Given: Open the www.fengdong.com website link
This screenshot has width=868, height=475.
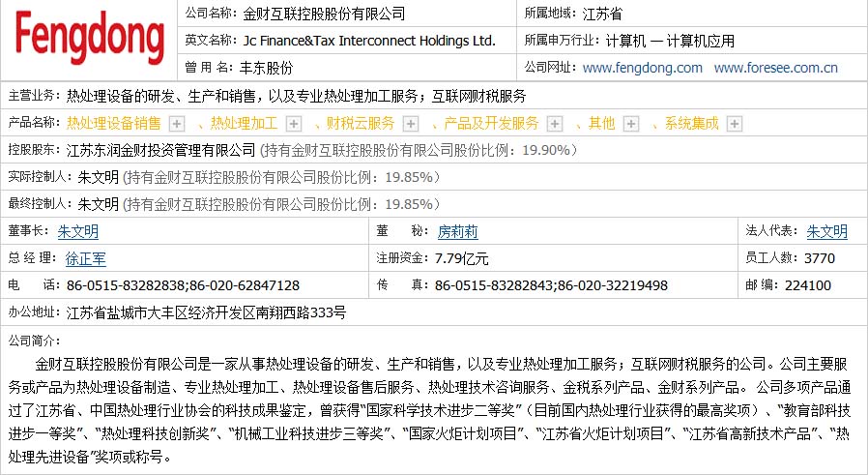Looking at the screenshot, I should coord(643,68).
